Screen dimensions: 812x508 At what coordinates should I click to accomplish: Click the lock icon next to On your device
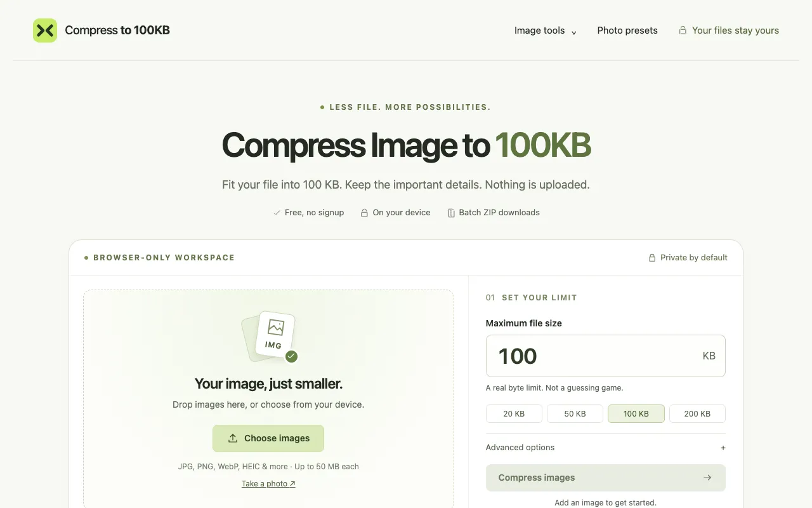pos(364,213)
